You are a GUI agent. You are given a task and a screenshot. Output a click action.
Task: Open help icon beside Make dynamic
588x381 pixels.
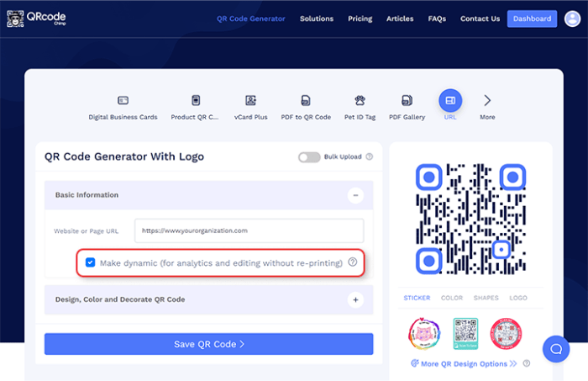point(353,262)
